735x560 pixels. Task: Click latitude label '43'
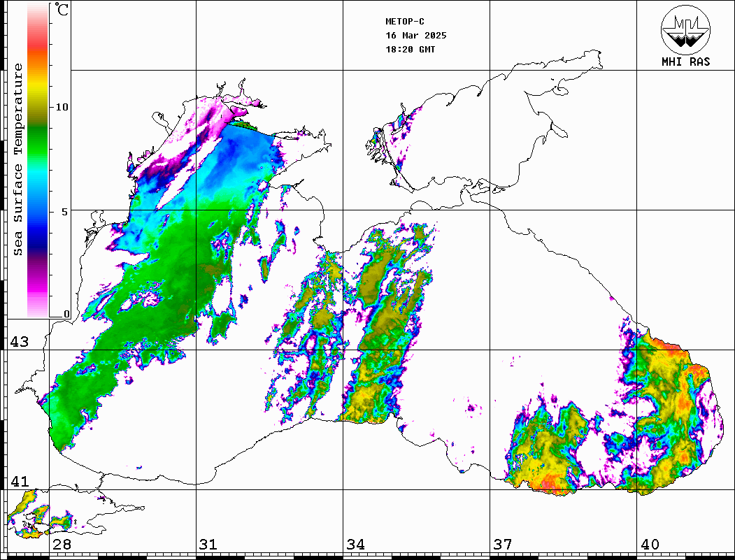coord(20,342)
